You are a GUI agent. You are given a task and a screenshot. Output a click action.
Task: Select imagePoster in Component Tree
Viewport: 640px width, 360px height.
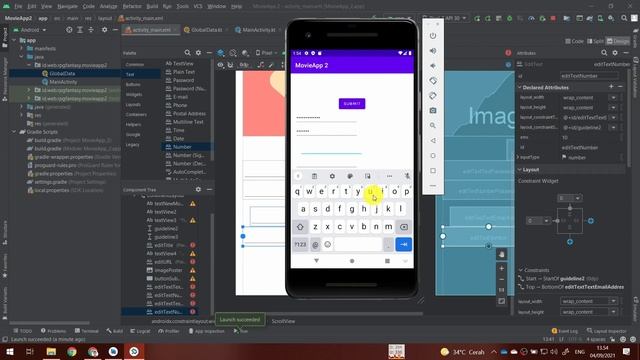(x=168, y=270)
